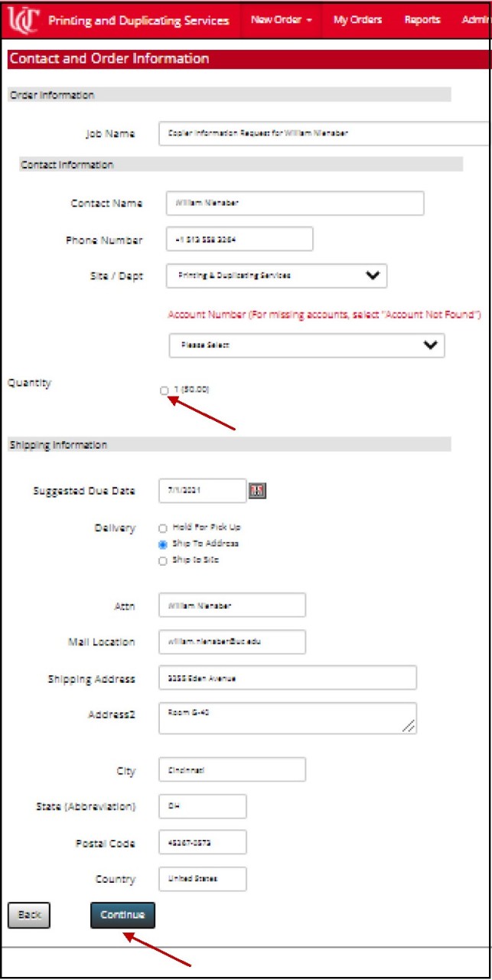Edit the Shipping Address field
The width and height of the screenshot is (492, 980).
pyautogui.click(x=288, y=678)
